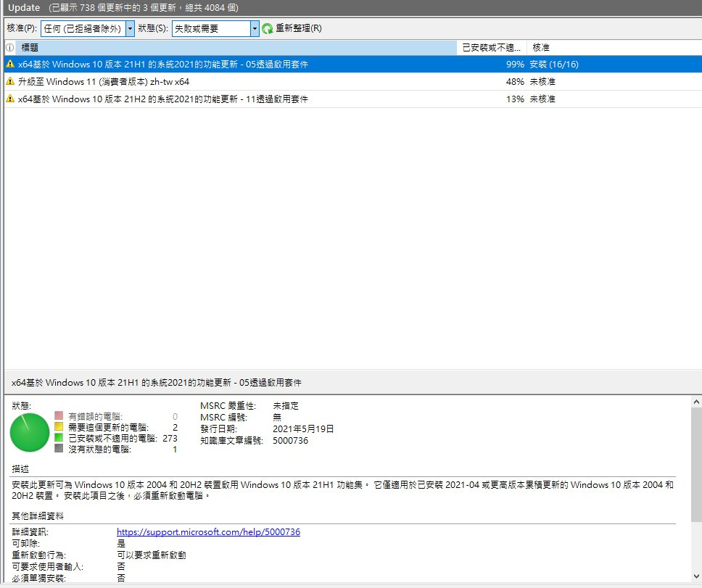Sort by the 標題 column header
Screen dimensions: 702x588
pos(236,47)
